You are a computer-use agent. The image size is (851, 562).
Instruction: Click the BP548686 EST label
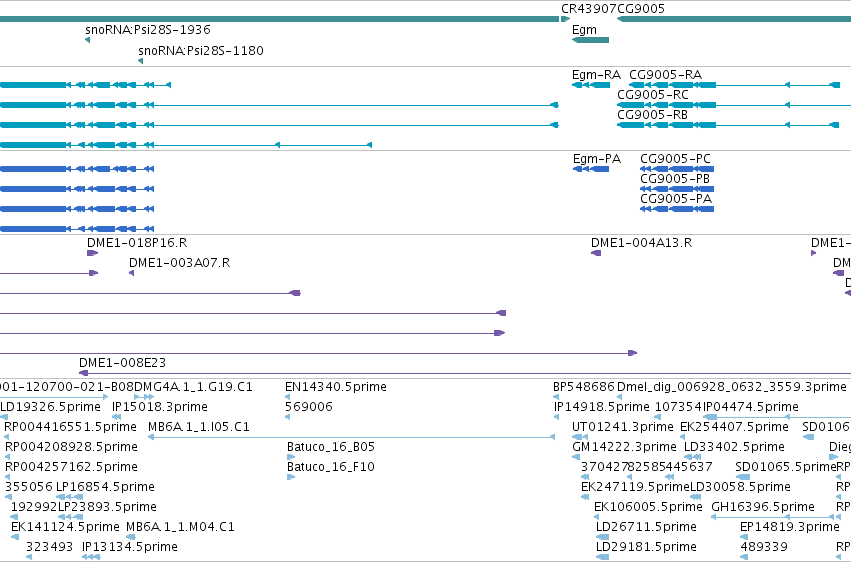[584, 387]
